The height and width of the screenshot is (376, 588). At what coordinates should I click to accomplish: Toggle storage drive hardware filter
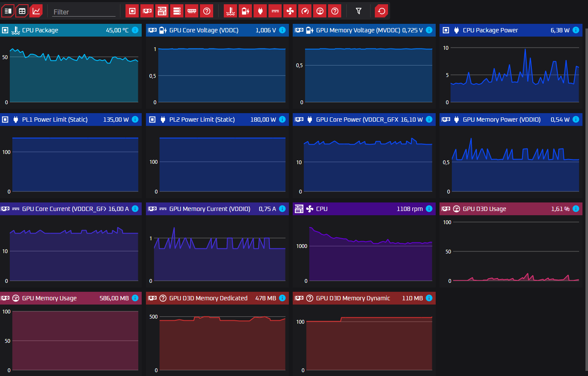(177, 11)
